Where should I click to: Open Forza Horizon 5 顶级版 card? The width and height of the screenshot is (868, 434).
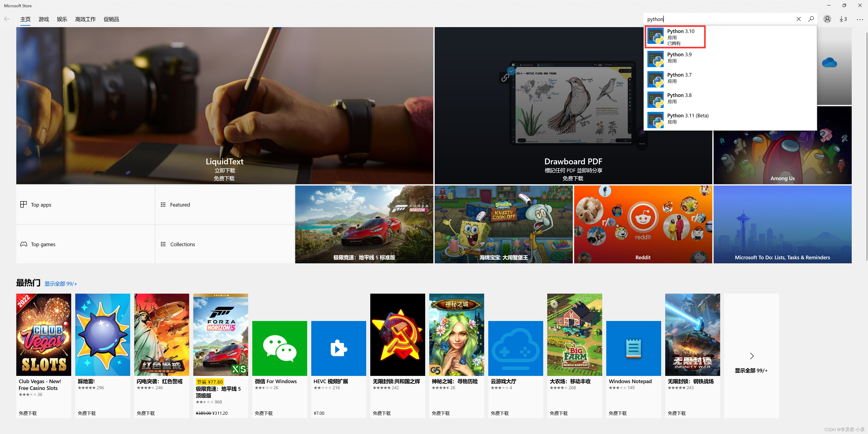point(221,356)
